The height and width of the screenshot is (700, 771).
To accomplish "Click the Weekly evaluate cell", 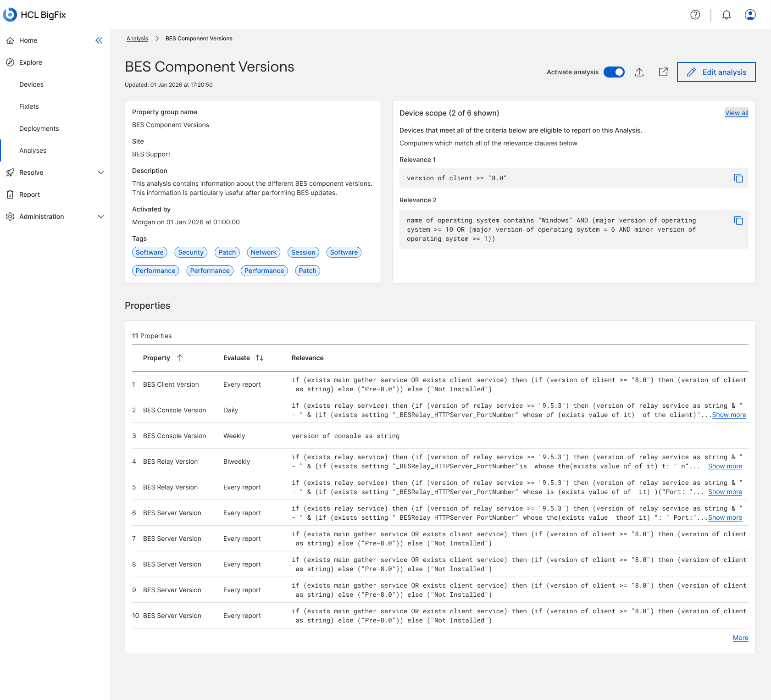I will tap(234, 436).
